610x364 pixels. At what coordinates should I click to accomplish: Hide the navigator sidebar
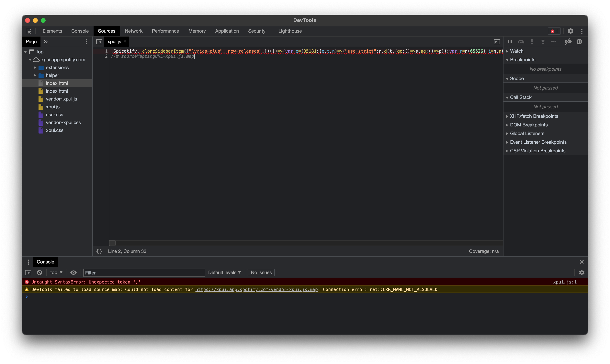tap(99, 42)
